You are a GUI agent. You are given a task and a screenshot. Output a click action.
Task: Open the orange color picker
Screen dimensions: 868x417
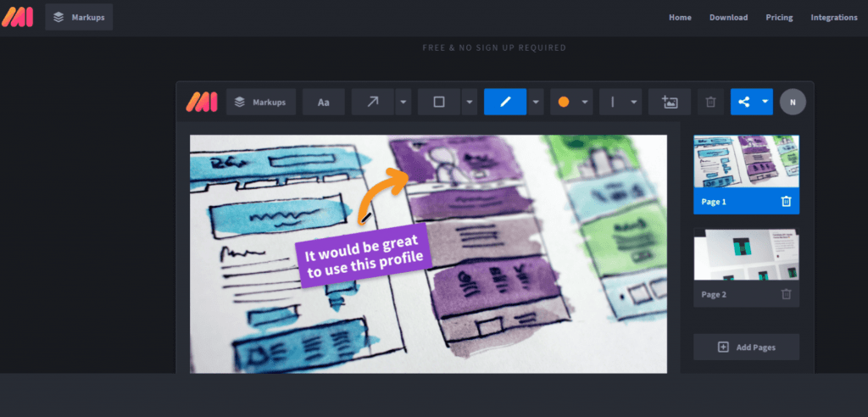pyautogui.click(x=571, y=102)
